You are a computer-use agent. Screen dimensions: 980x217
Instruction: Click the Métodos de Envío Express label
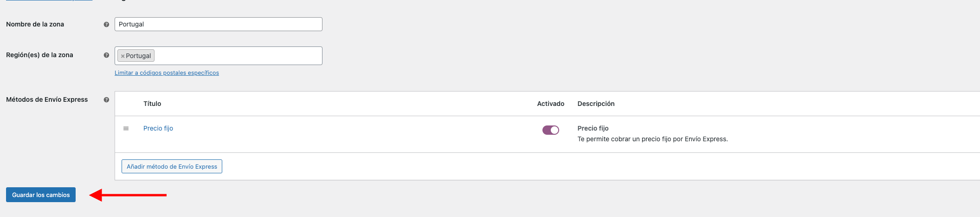pos(47,99)
